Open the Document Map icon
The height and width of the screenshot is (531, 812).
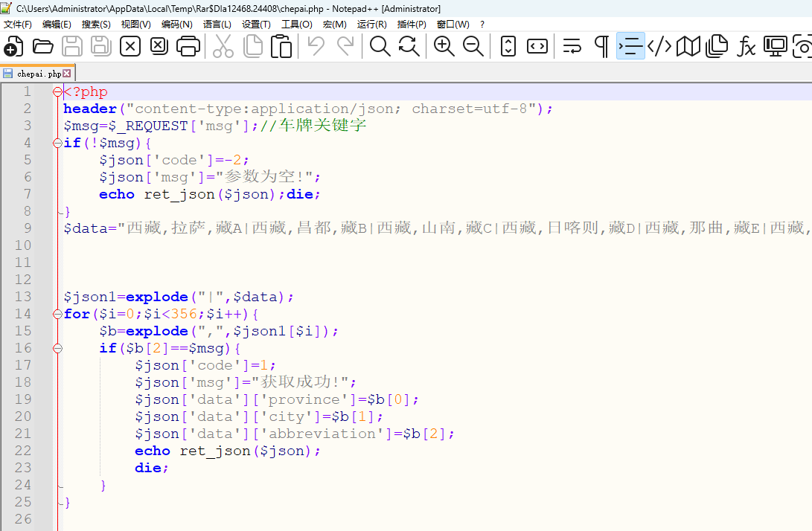(688, 47)
